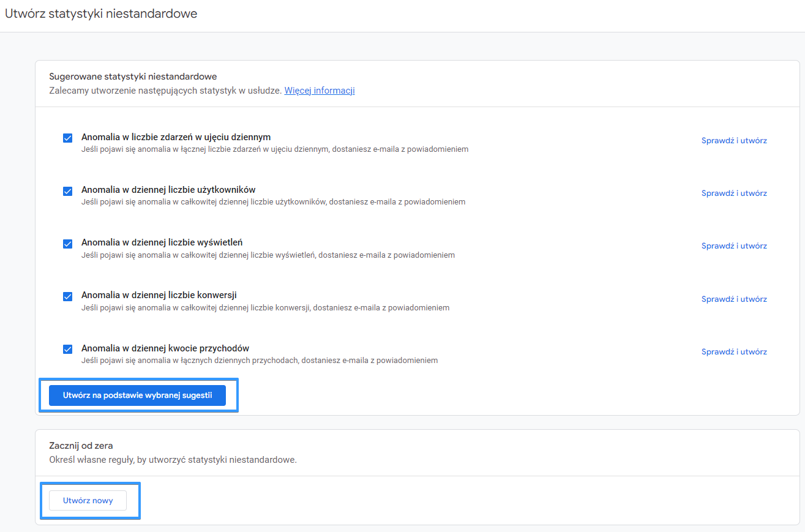Click the 'Anomalia w dziennej liczbie użytkowników' title
Screen dimensions: 805x532
168,189
